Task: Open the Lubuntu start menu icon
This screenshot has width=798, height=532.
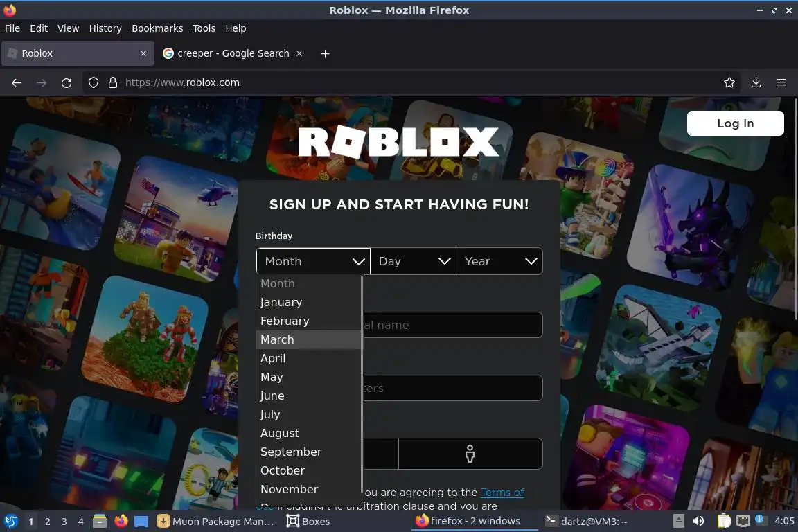Action: [10, 521]
